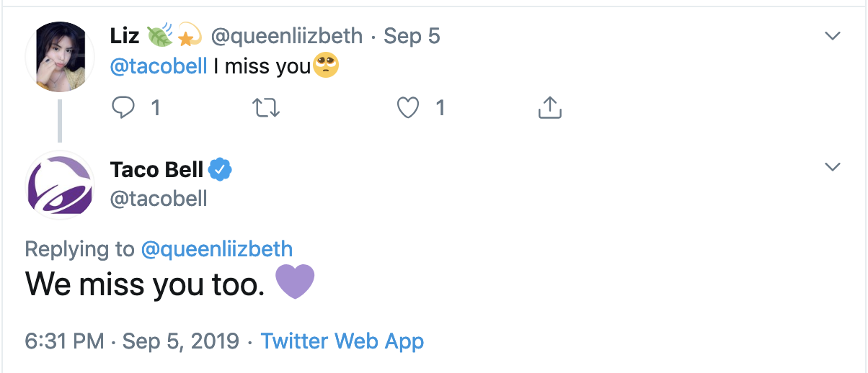Click the @tacobell mention in Liz's tweet

[158, 66]
